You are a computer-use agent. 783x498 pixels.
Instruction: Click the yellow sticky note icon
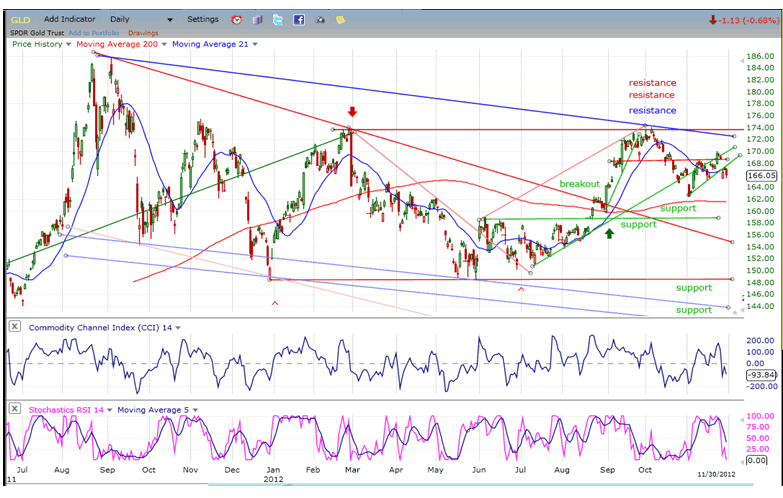click(x=340, y=19)
